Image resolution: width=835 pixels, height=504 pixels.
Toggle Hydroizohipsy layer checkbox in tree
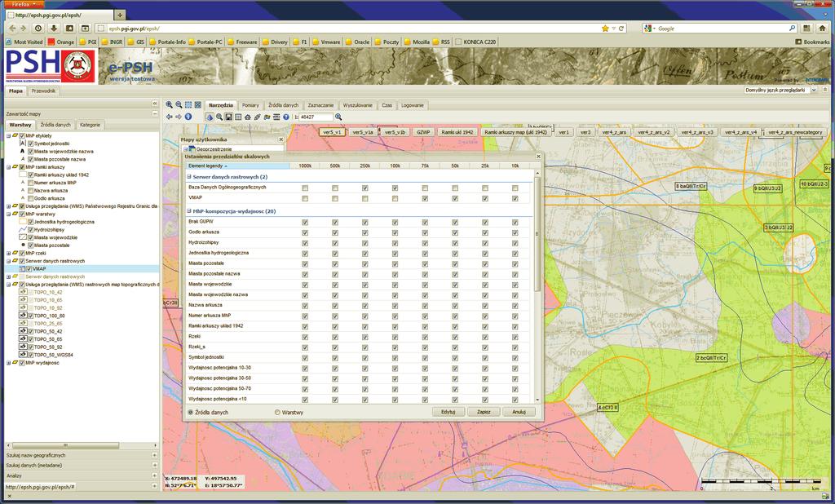[x=31, y=230]
